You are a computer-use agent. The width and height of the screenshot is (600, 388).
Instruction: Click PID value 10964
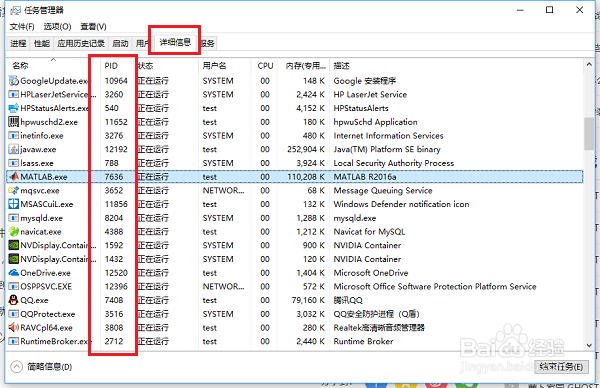point(116,81)
